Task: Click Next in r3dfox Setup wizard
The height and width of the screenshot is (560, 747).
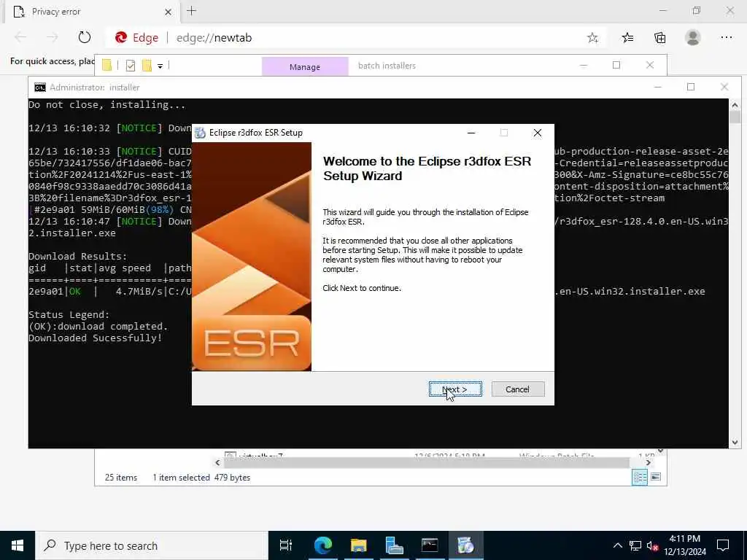Action: [455, 389]
